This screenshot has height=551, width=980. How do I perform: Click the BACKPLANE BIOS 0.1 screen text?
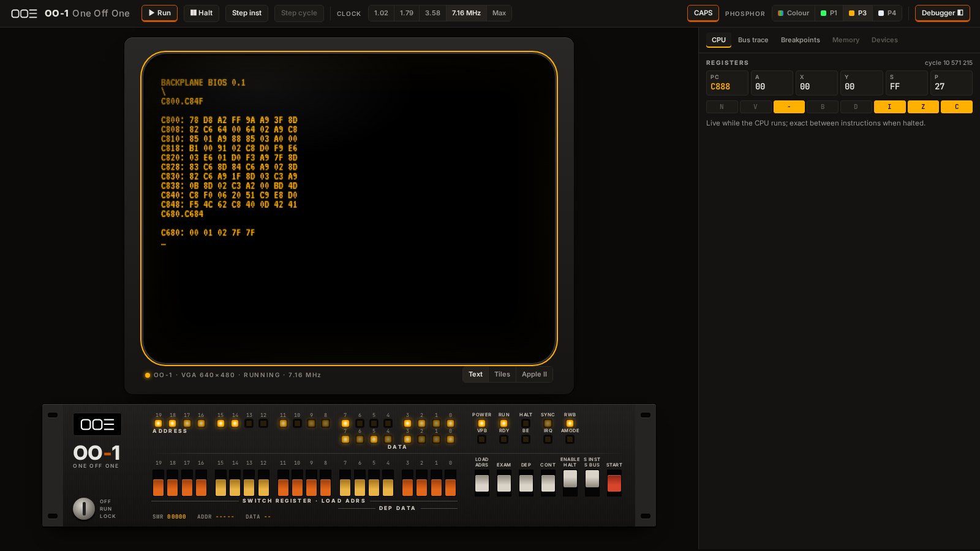[x=203, y=83]
